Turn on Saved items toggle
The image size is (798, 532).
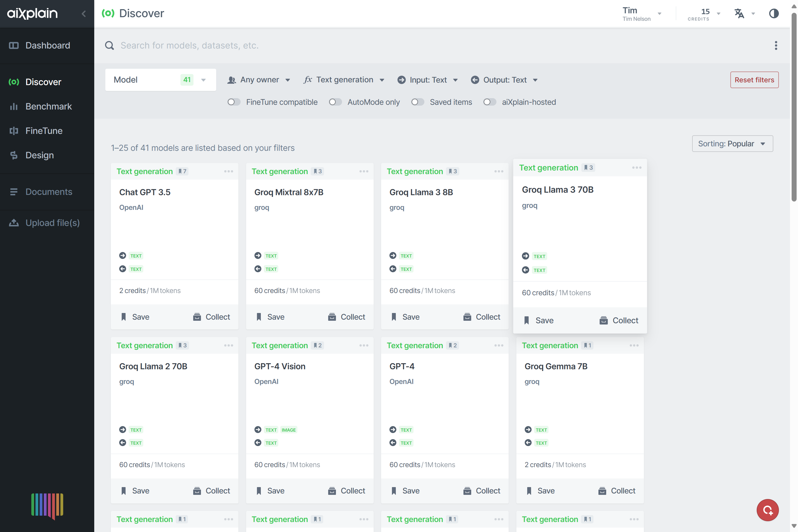(x=417, y=102)
